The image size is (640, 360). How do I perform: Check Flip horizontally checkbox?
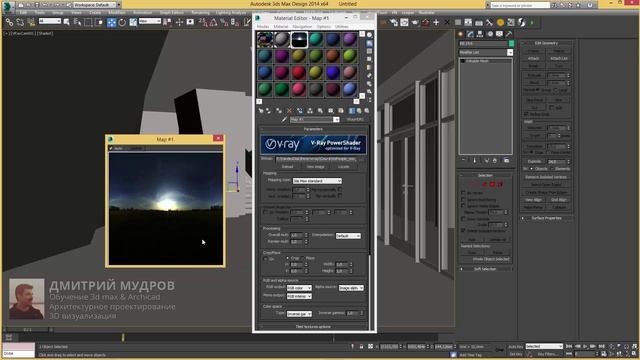tap(340, 189)
